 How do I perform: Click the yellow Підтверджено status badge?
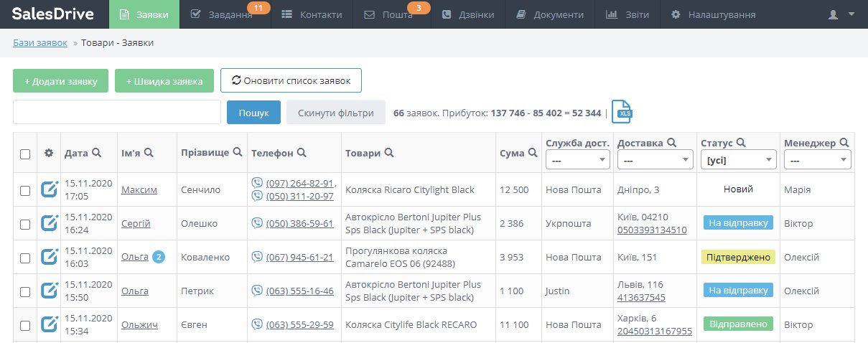[738, 257]
